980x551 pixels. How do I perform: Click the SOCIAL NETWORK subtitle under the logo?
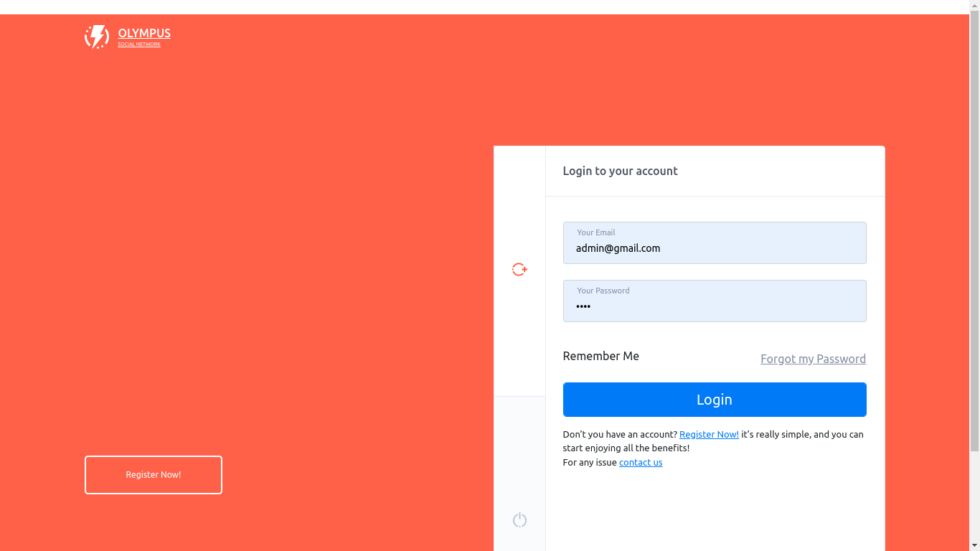click(139, 44)
